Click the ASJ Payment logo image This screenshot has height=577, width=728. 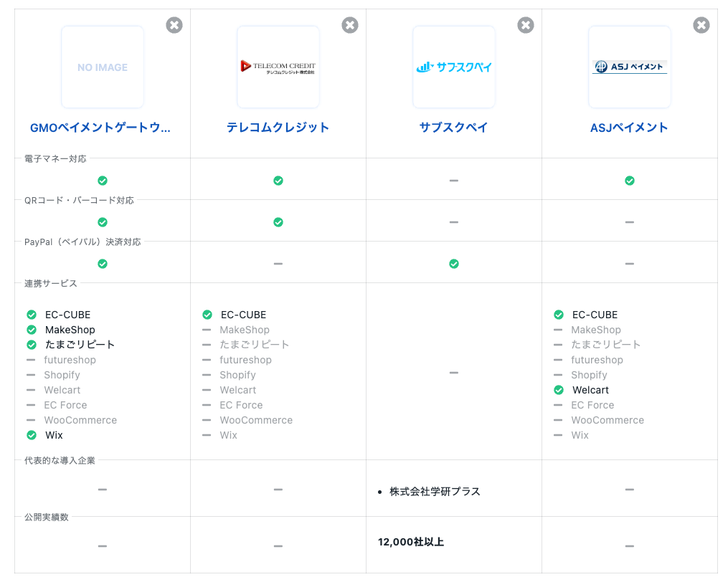(630, 67)
